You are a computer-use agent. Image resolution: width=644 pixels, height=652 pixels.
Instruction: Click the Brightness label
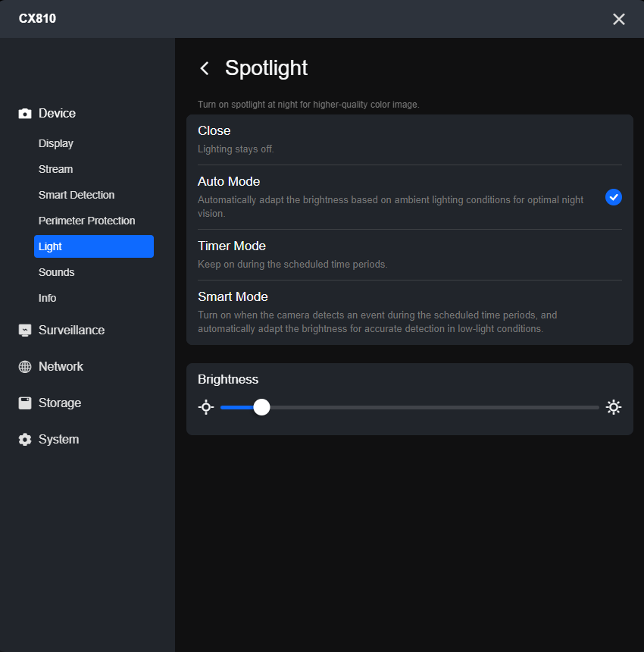pos(228,379)
